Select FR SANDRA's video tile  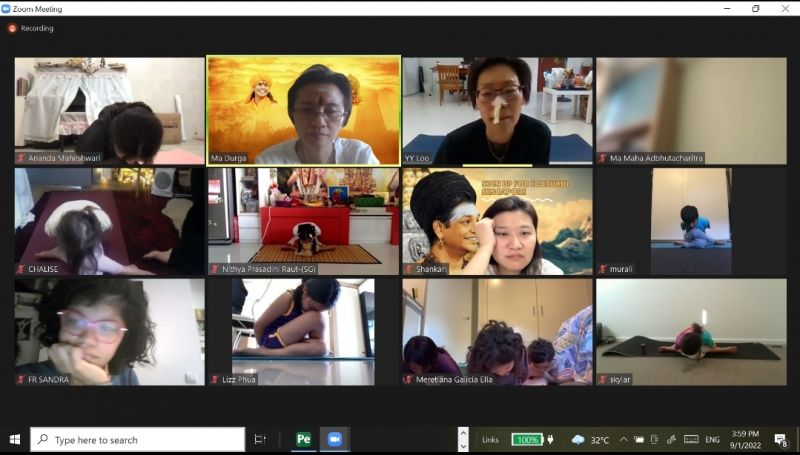pyautogui.click(x=110, y=332)
